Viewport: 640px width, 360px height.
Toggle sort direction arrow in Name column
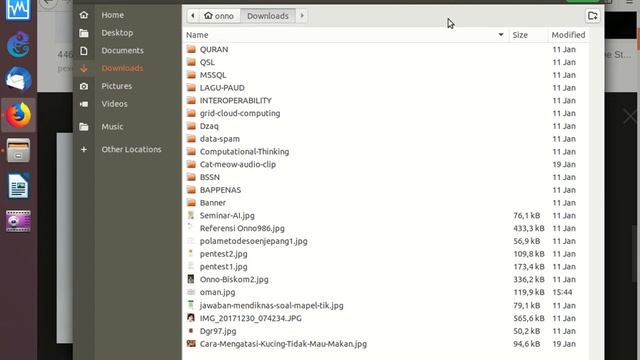[501, 35]
